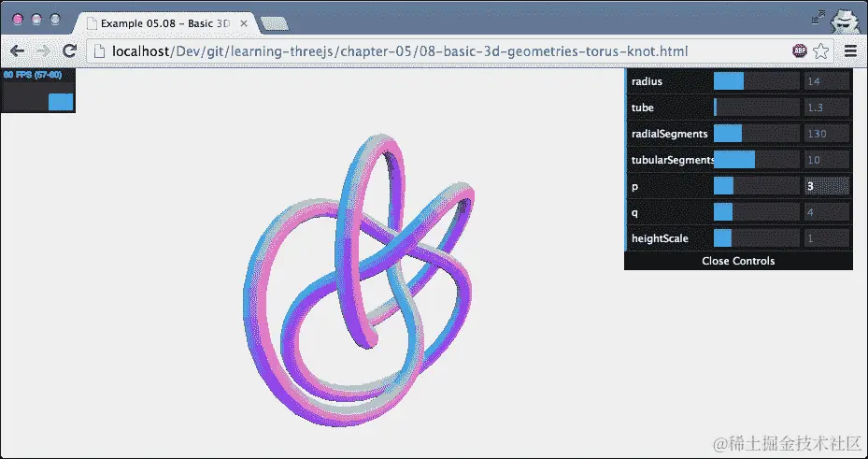Adjust the p slider
This screenshot has width=868, height=459.
[x=756, y=186]
